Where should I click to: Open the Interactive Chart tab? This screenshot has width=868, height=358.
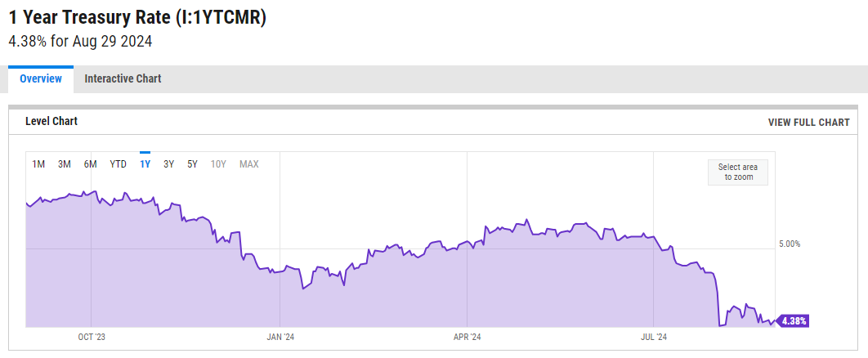[123, 79]
